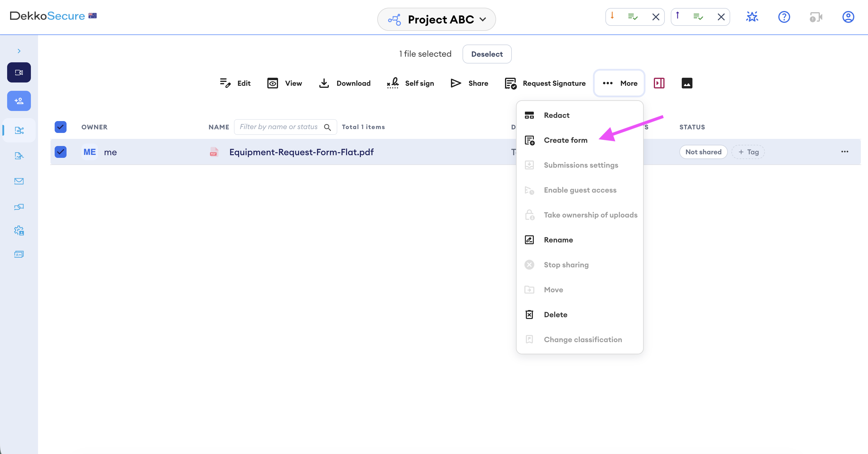868x454 pixels.
Task: Select Delete from the More menu
Action: pyautogui.click(x=580, y=314)
